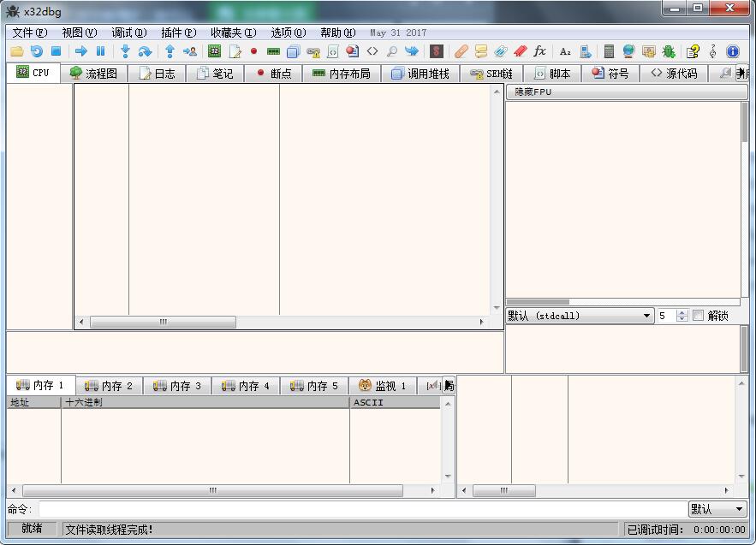756x545 pixels.
Task: Switch to 内存布局 tab
Action: click(342, 74)
